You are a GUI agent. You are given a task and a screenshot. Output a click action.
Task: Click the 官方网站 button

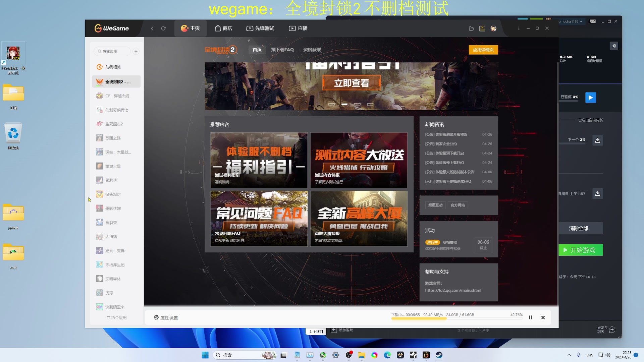tap(458, 205)
